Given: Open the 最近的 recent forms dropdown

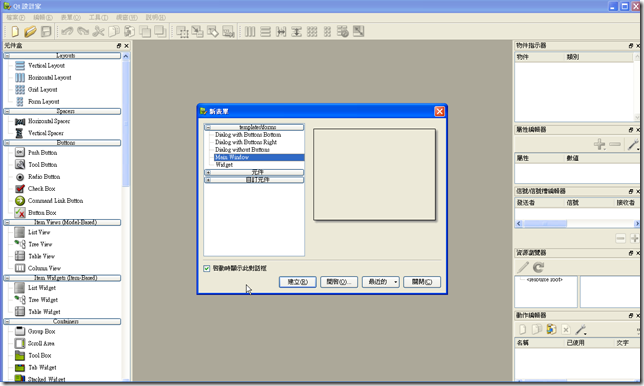Looking at the screenshot, I should click(381, 282).
